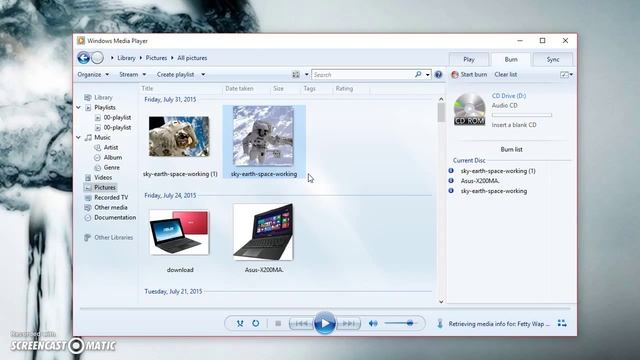
Task: Sort by the Rating column header
Action: click(x=344, y=89)
